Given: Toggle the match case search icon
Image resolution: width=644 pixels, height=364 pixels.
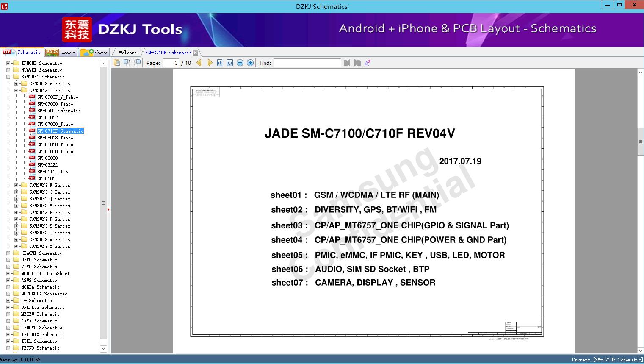Looking at the screenshot, I should click(368, 63).
